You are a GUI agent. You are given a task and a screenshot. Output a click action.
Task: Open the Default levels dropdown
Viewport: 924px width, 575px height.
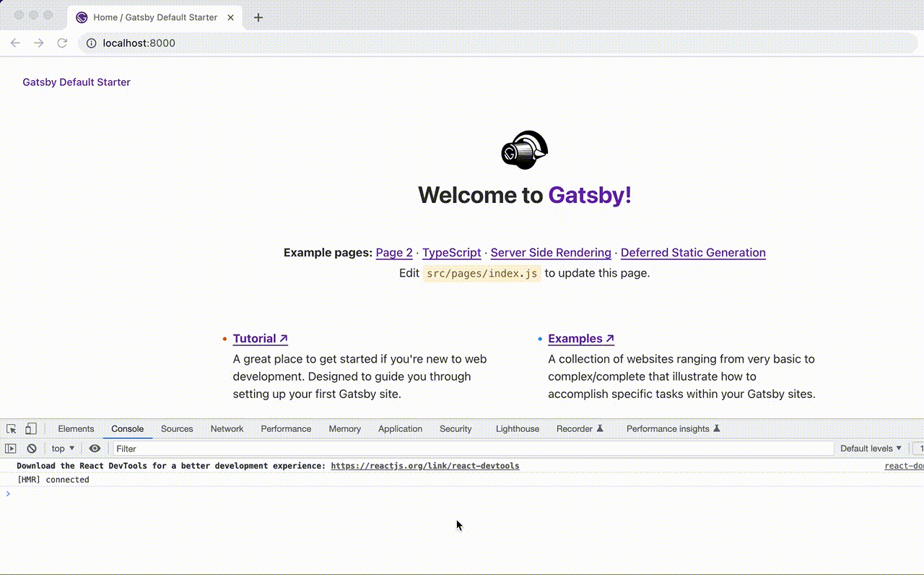pyautogui.click(x=870, y=448)
